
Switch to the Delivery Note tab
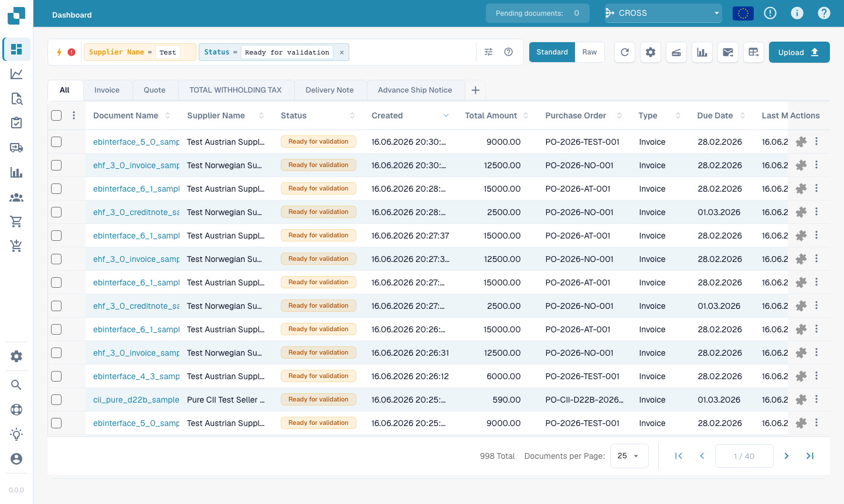click(329, 90)
